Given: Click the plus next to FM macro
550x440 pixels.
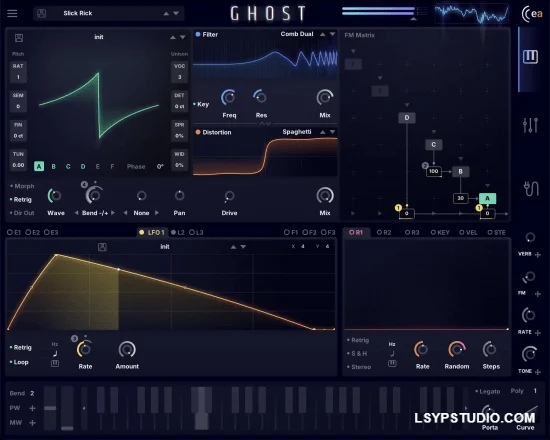Looking at the screenshot, I should [538, 294].
